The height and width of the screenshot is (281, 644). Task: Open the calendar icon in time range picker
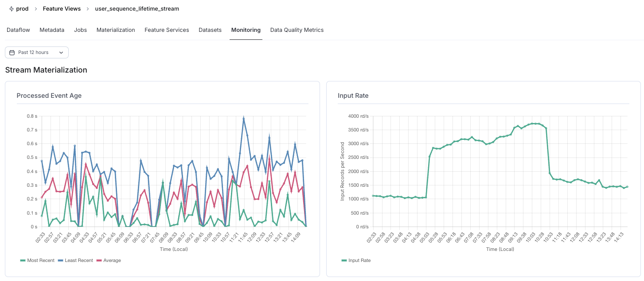12,52
